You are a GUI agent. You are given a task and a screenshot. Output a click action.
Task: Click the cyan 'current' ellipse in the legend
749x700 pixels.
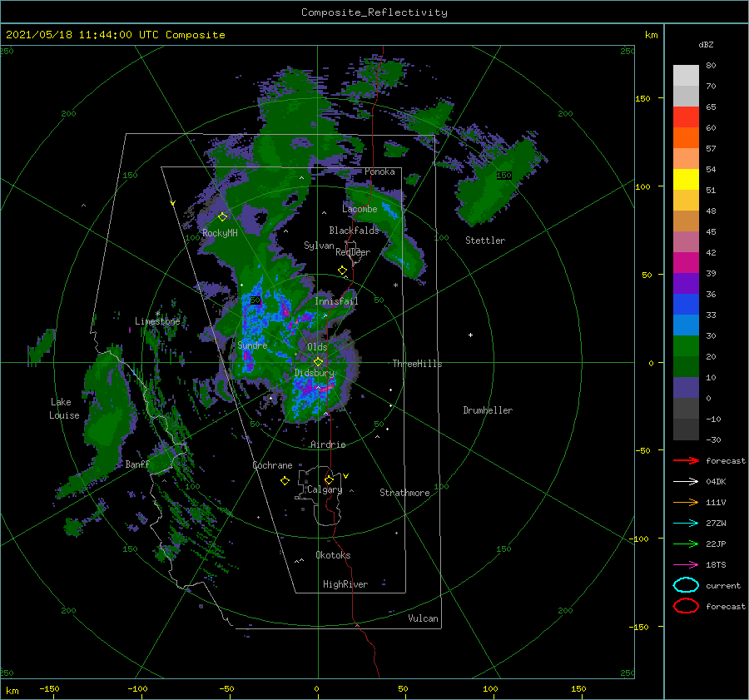pyautogui.click(x=686, y=585)
